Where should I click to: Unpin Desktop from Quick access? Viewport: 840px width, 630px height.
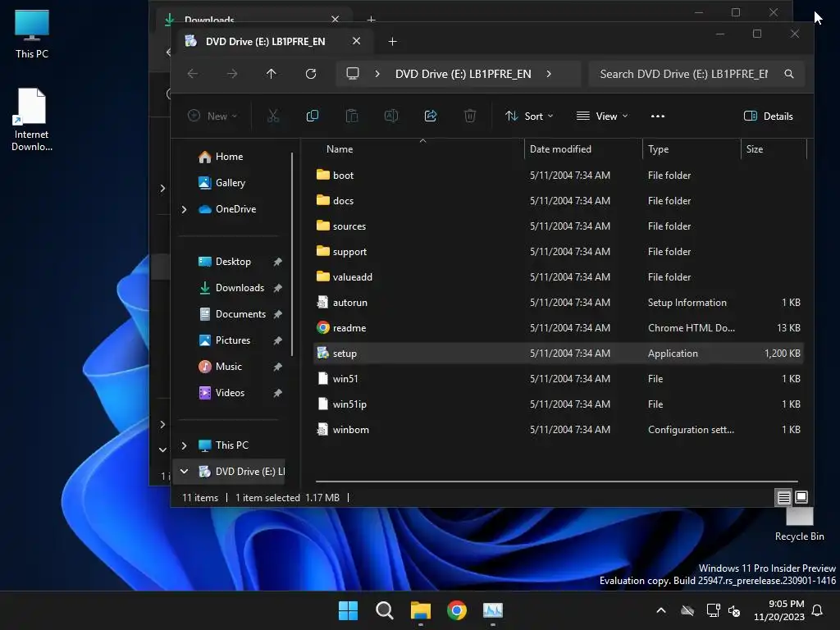point(277,262)
